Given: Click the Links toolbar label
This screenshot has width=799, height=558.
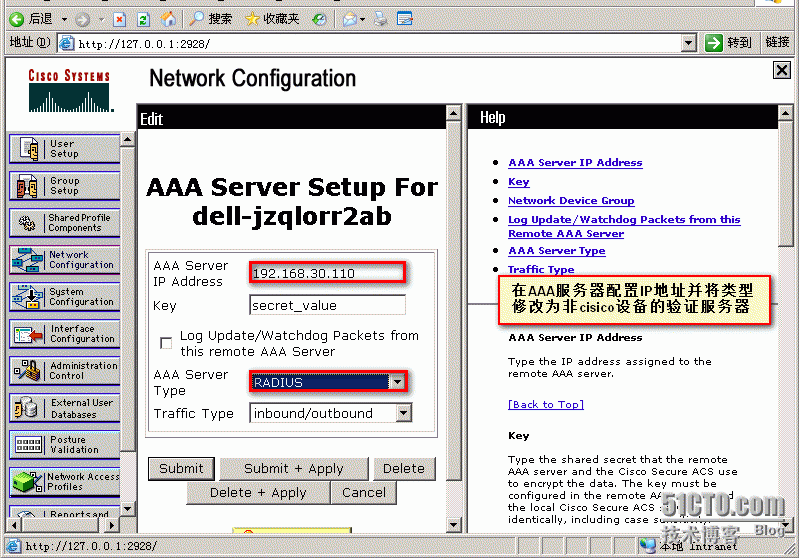Looking at the screenshot, I should tap(777, 42).
